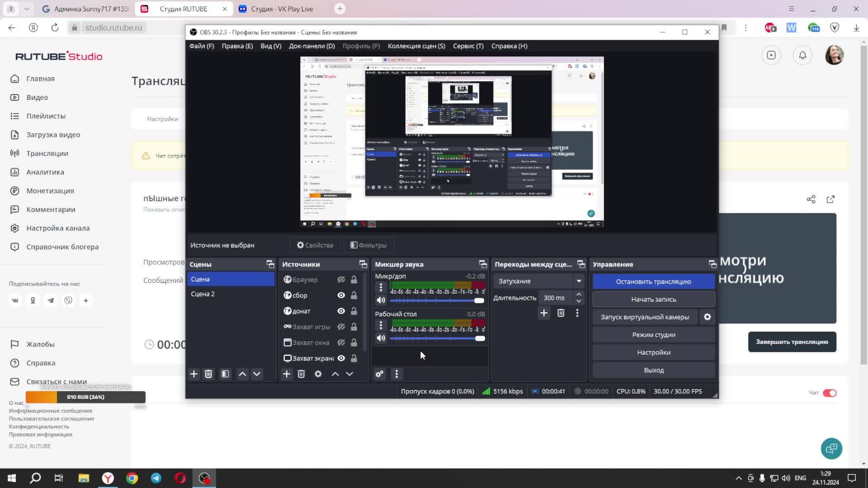Open Рабочий стол audio options menu
The image size is (868, 488).
tap(381, 325)
